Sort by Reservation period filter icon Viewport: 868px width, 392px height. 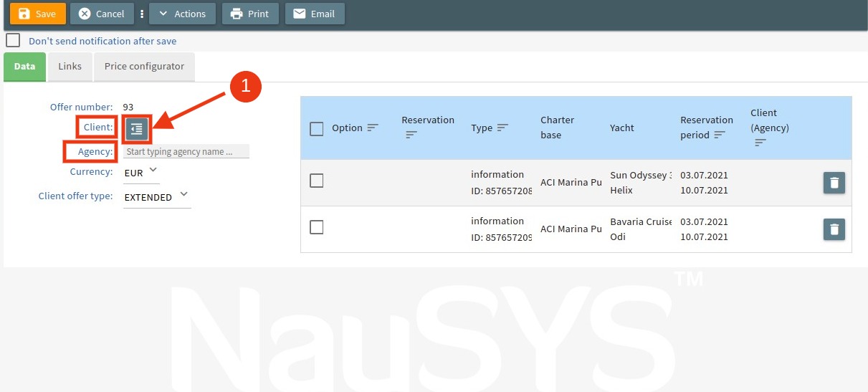click(x=720, y=135)
